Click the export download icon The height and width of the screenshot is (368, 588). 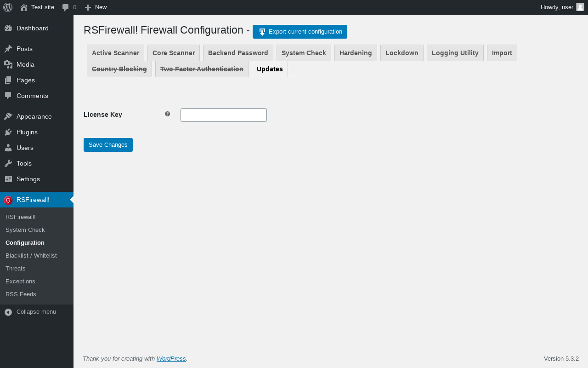click(x=262, y=32)
